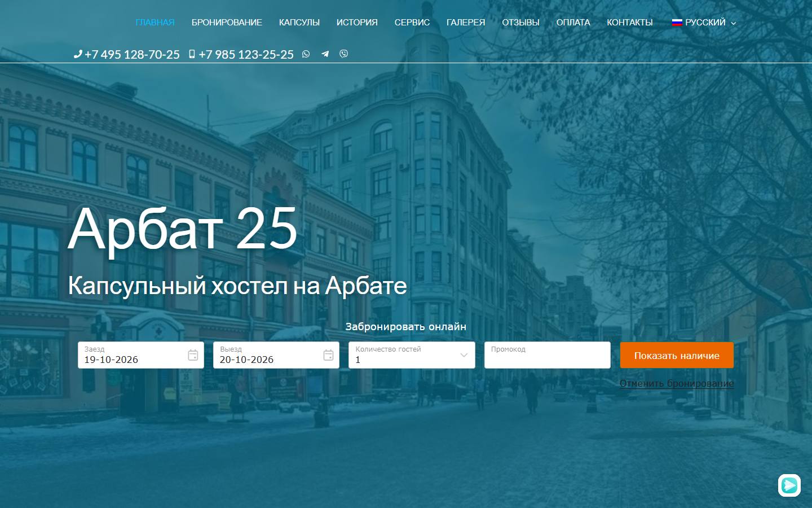
Task: Open the КАПСУЛЫ menu item
Action: point(299,23)
